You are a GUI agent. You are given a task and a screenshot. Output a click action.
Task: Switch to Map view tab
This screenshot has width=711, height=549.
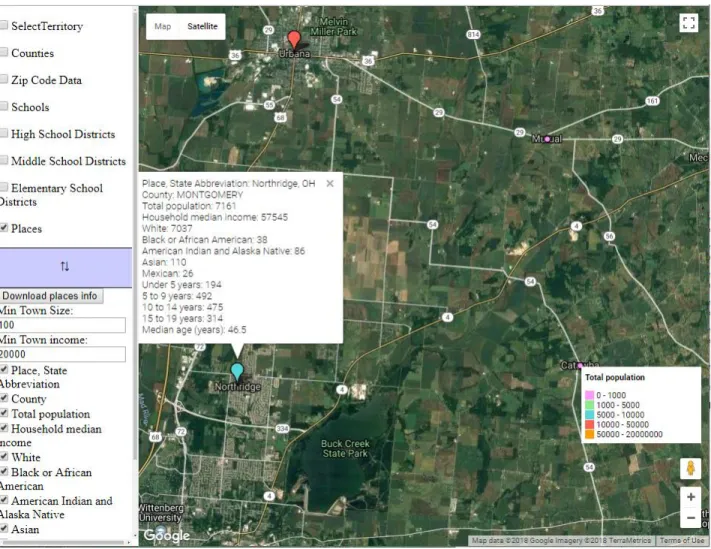point(163,26)
